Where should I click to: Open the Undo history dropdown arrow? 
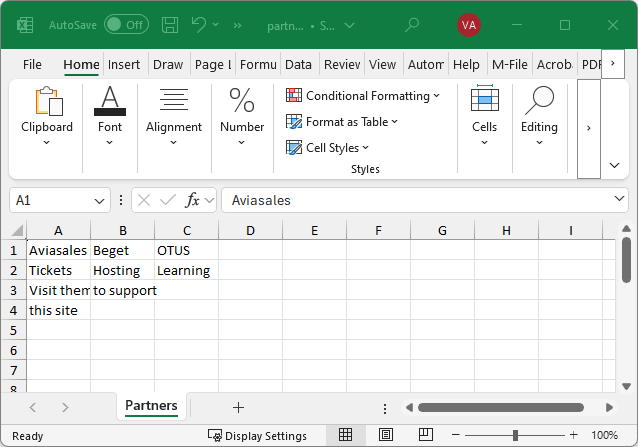coord(216,25)
